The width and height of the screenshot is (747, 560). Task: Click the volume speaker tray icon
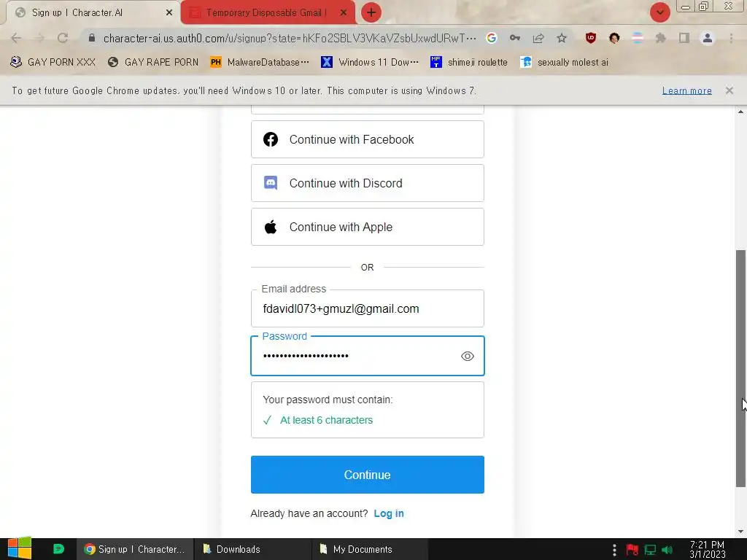click(x=667, y=550)
